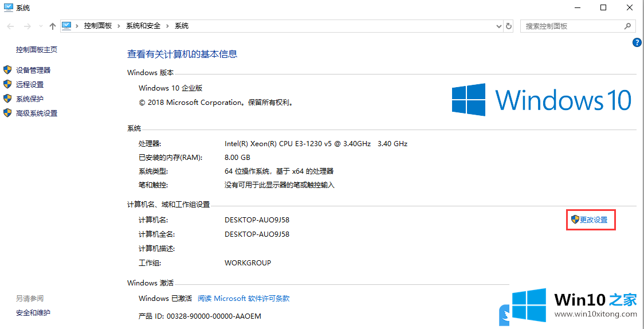Open 阅读 Microsoft 软件许可条款 link
644x329 pixels.
click(244, 299)
